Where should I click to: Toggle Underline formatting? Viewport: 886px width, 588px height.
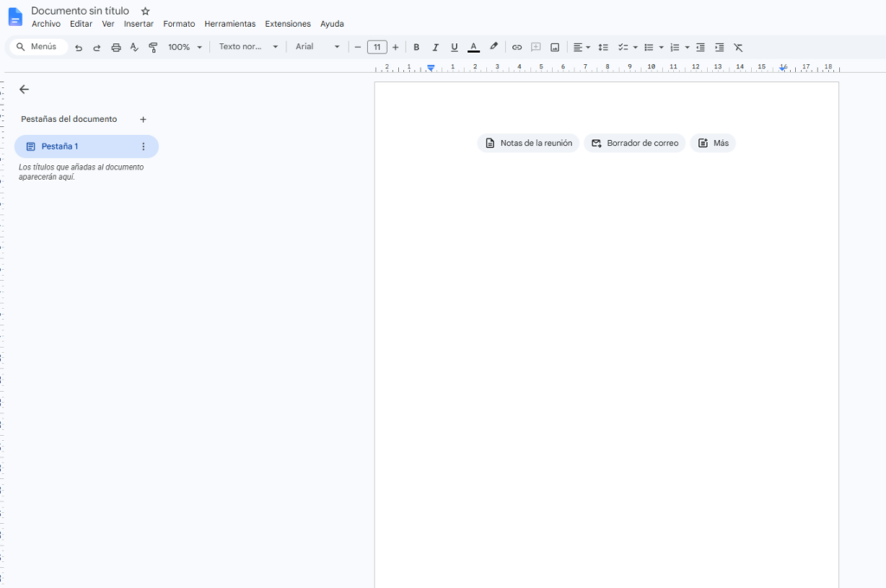(454, 48)
